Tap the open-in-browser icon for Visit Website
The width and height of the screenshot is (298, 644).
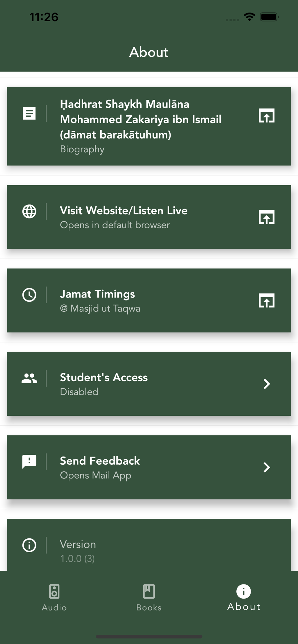click(266, 217)
